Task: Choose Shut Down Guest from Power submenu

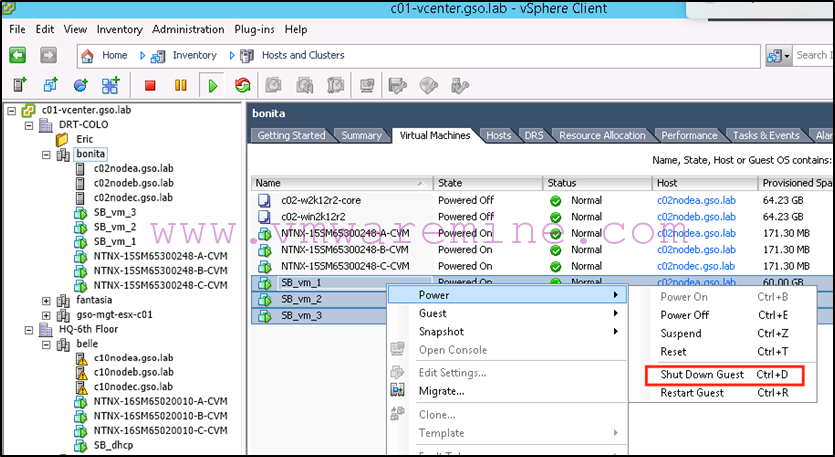Action: pos(724,375)
